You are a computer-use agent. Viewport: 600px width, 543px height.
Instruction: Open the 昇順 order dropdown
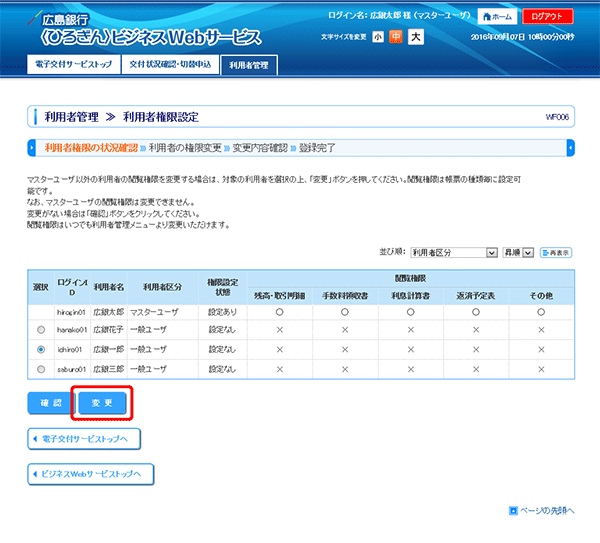click(518, 253)
